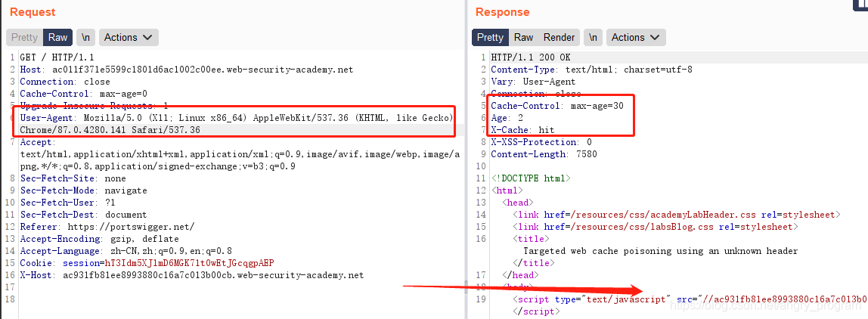
Task: Click the divider handle between Request and Response
Action: pos(465,288)
